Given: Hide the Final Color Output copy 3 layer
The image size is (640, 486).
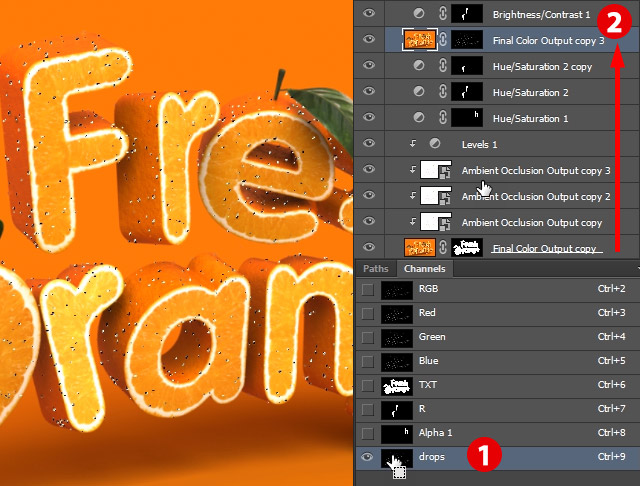Looking at the screenshot, I should click(x=369, y=39).
